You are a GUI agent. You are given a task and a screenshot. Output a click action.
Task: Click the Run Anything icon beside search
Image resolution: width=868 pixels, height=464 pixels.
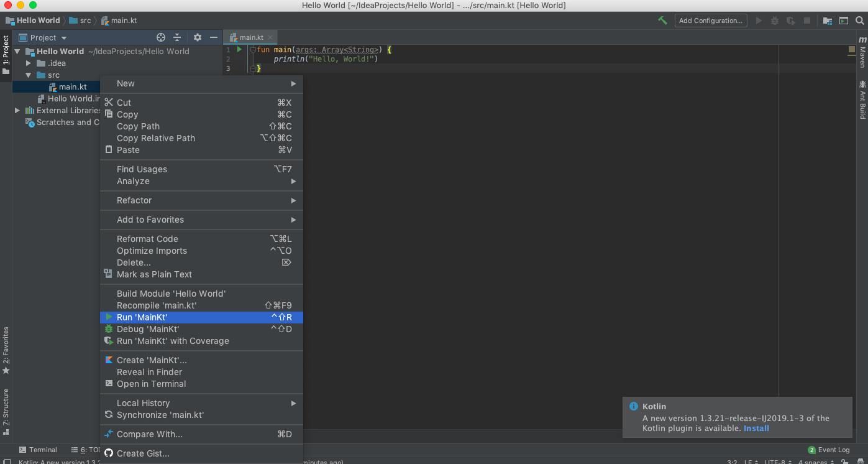pyautogui.click(x=844, y=21)
